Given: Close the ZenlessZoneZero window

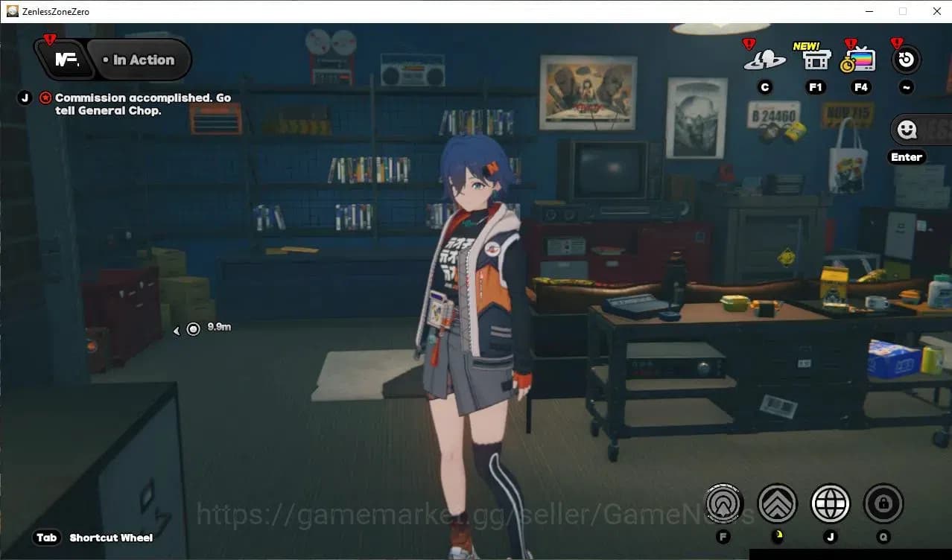Looking at the screenshot, I should (936, 11).
